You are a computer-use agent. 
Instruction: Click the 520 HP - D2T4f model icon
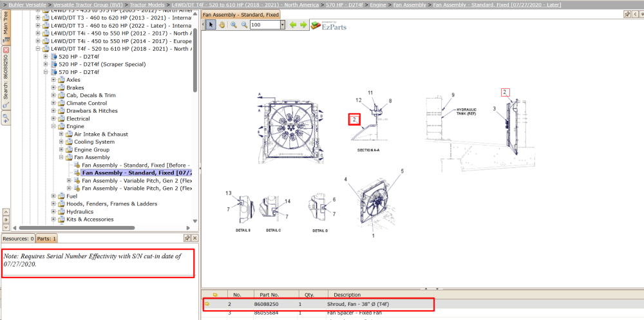click(x=54, y=57)
